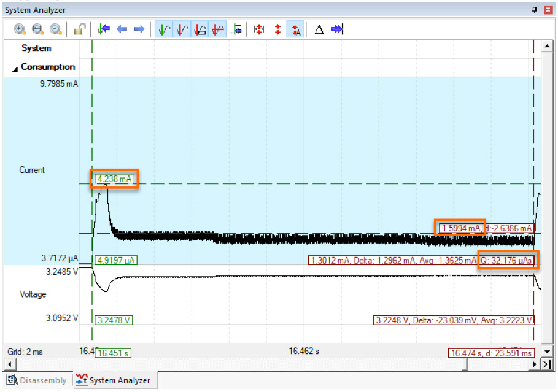Click the Grid: 2 ms label
The width and height of the screenshot is (558, 392).
coord(25,352)
